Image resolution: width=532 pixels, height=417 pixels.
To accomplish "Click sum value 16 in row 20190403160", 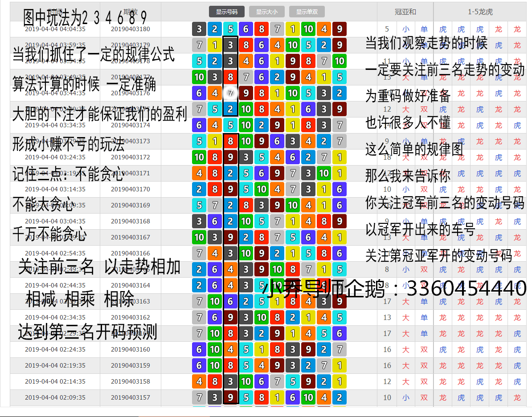I will coord(387,349).
